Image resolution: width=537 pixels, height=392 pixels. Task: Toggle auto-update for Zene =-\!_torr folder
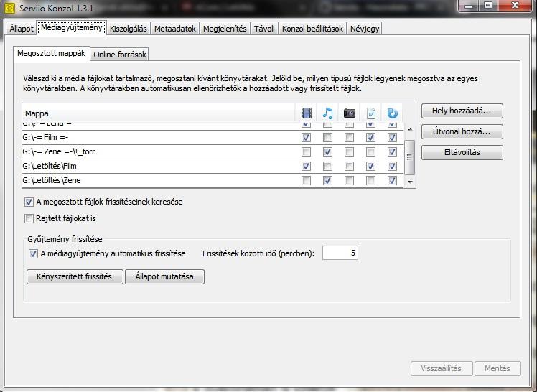392,151
